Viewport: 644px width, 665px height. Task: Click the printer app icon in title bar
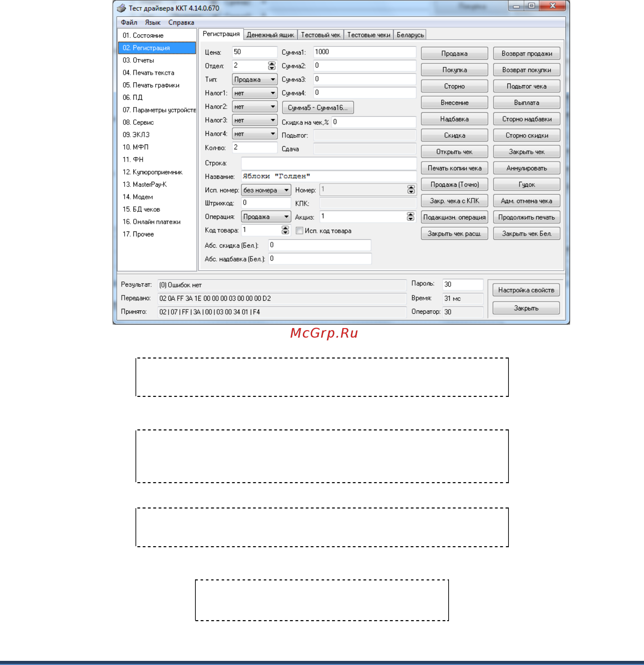point(121,8)
